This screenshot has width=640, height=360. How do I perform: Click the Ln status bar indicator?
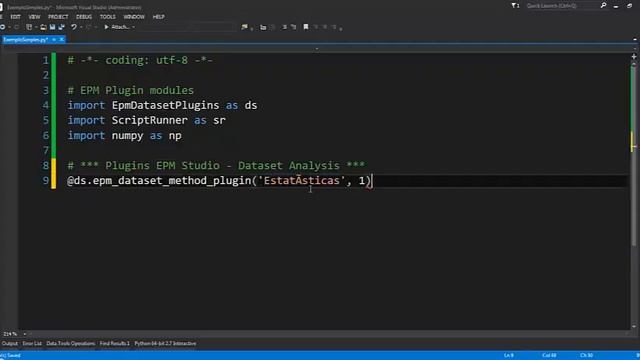pyautogui.click(x=509, y=356)
